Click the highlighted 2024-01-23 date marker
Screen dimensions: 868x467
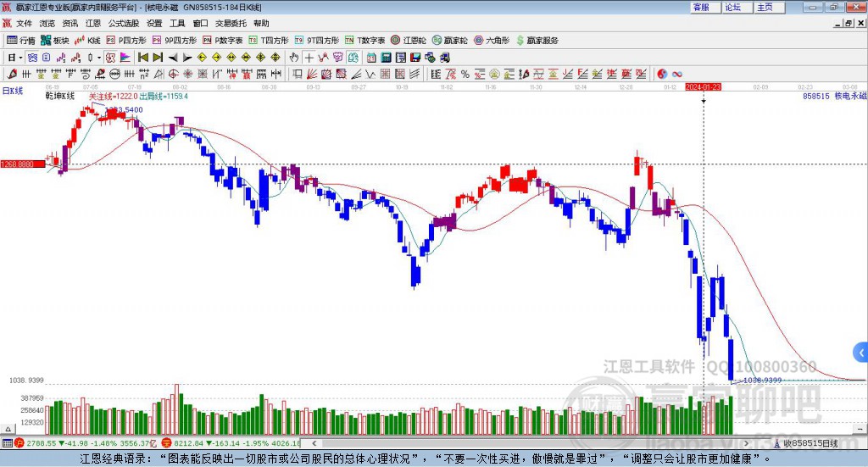703,86
